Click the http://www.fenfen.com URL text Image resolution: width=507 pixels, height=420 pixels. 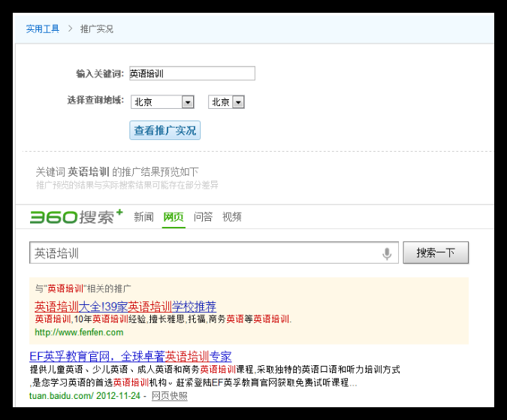(x=79, y=332)
